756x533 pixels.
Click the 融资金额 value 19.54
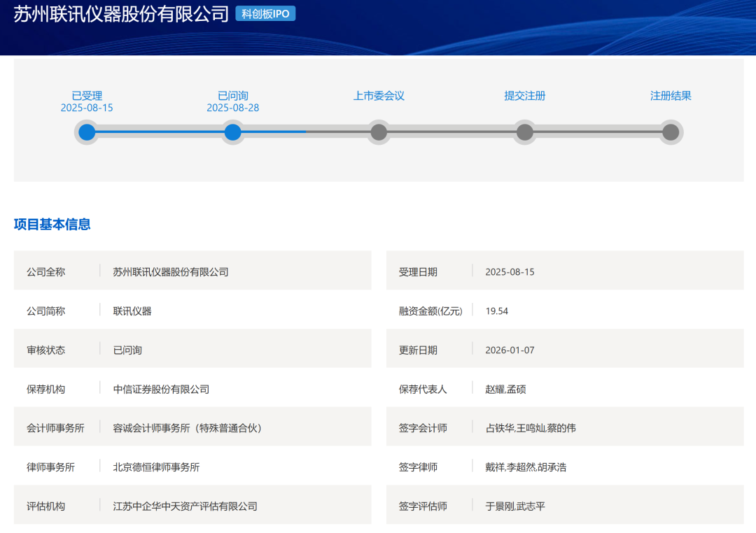click(496, 310)
